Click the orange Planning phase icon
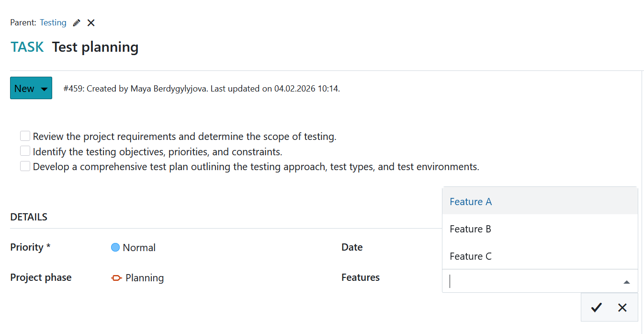Screen dimensions: 644x334 (116, 278)
